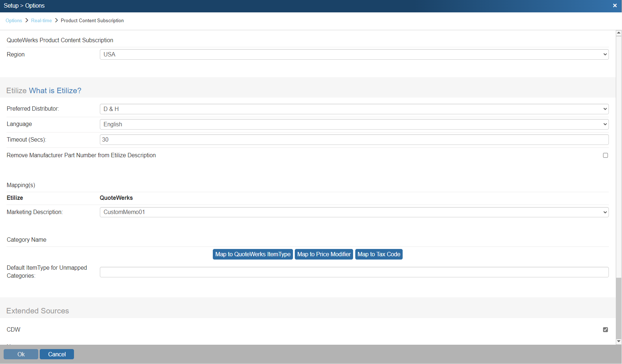This screenshot has height=364, width=622.
Task: Click Map to Tax Code button
Action: point(379,254)
